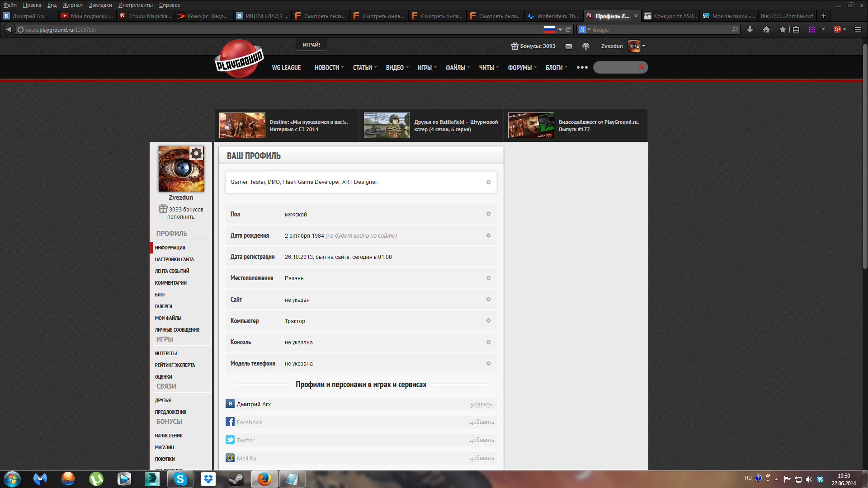Open Firefox home page icon
This screenshot has width=868, height=488.
pos(766,29)
